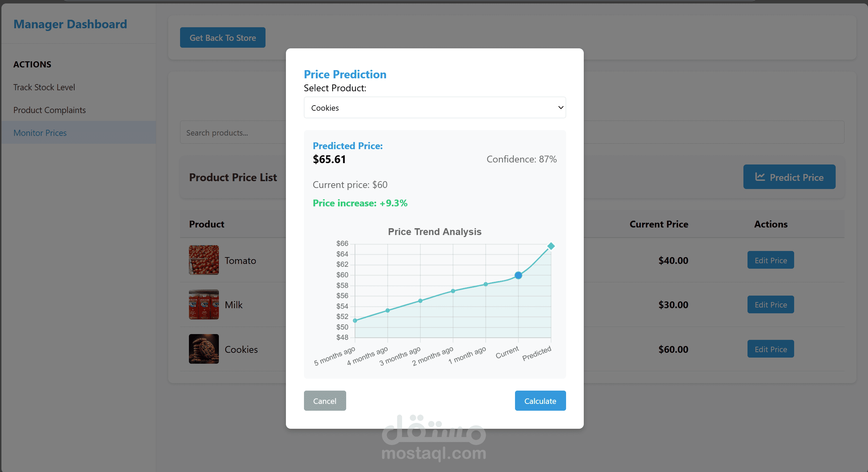The image size is (868, 472).
Task: Click the Predicted diamond point on chart
Action: 551,246
